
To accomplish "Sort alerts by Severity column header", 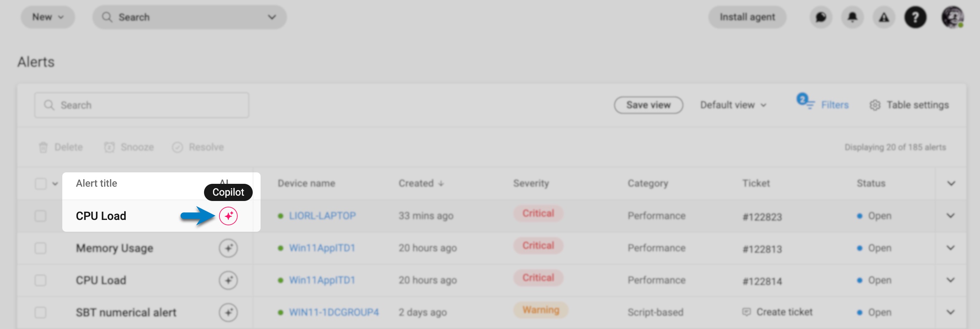I will click(531, 183).
